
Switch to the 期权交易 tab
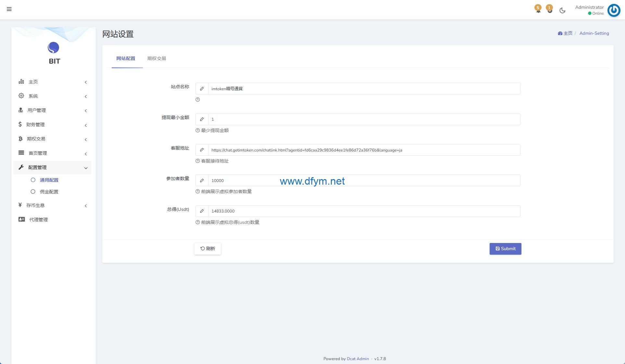pos(156,58)
